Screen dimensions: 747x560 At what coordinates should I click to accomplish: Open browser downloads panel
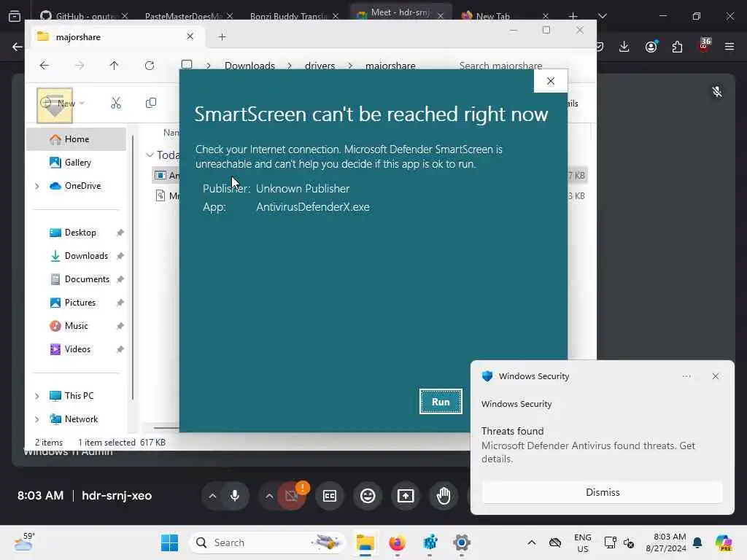click(624, 46)
